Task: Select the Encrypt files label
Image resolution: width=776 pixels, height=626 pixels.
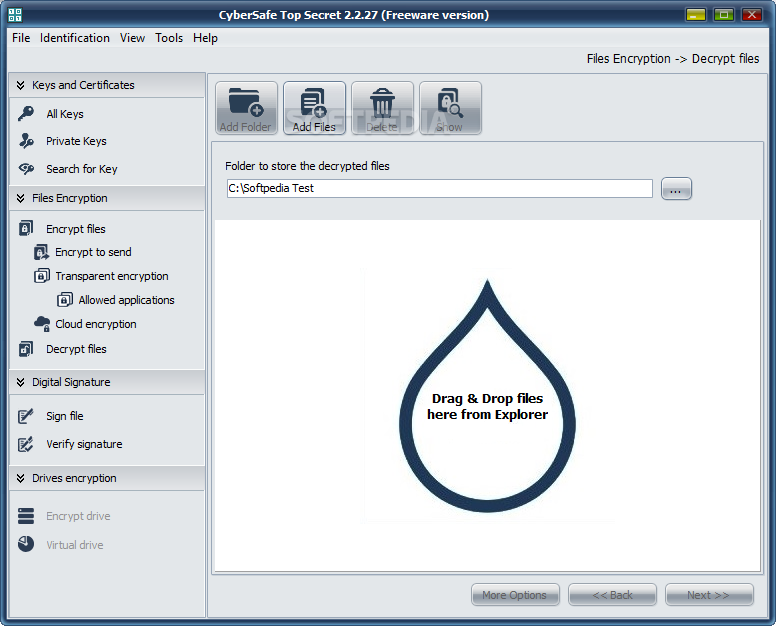Action: (76, 229)
